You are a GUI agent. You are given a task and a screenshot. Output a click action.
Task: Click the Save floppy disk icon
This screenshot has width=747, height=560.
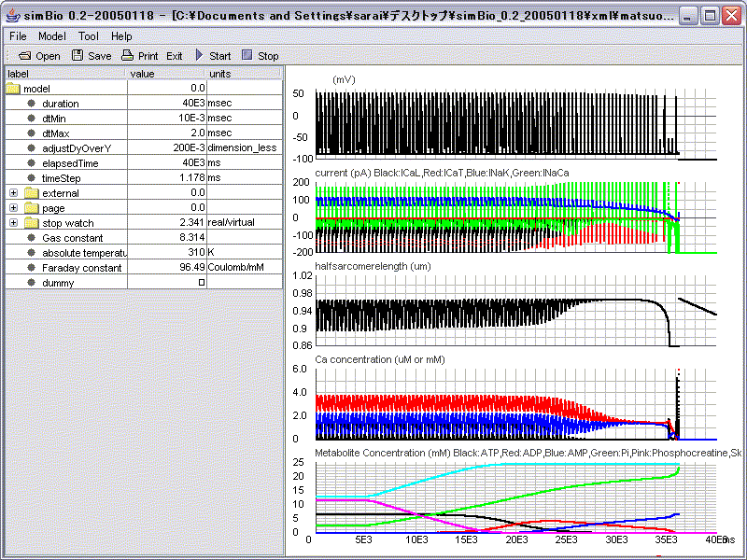(x=78, y=56)
